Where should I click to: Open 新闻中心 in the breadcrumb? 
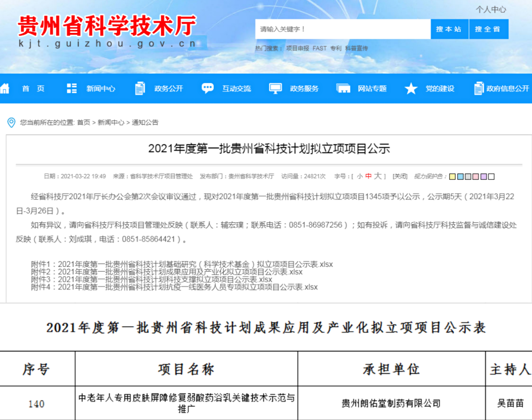coord(111,123)
